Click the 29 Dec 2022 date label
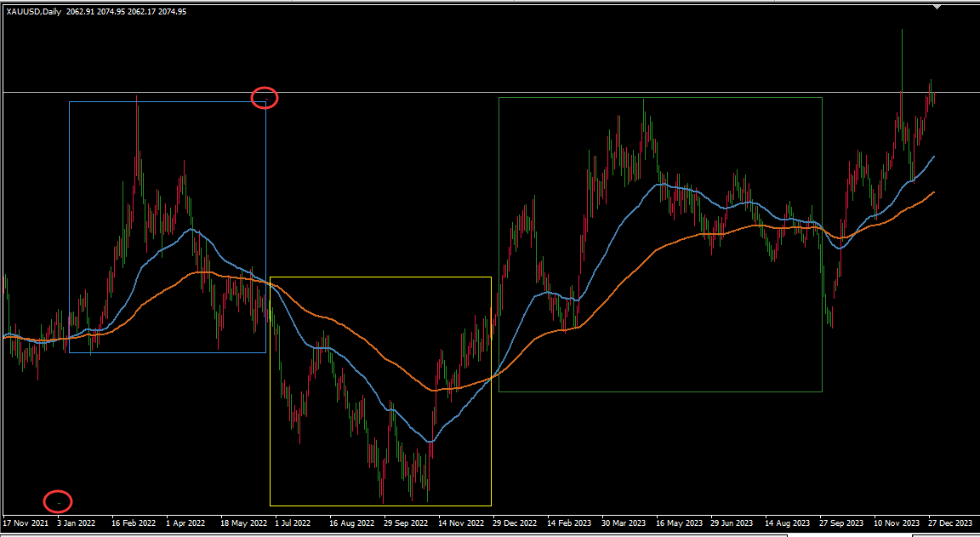This screenshot has width=980, height=537. 515,522
